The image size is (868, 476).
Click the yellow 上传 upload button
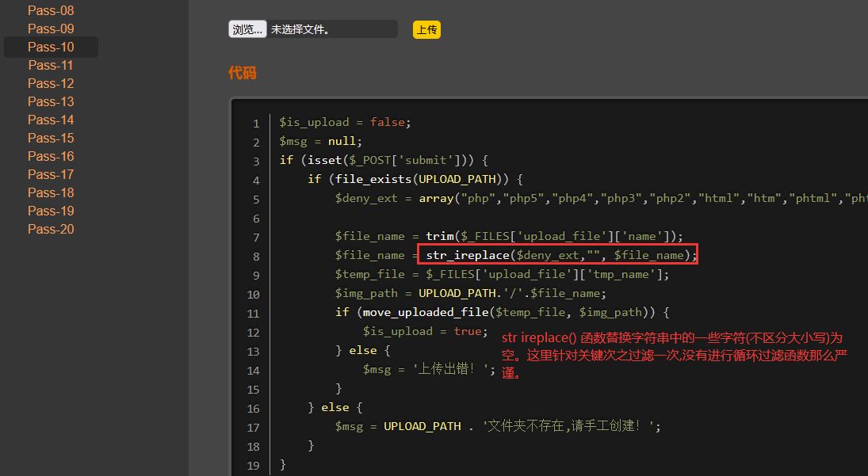tap(426, 30)
